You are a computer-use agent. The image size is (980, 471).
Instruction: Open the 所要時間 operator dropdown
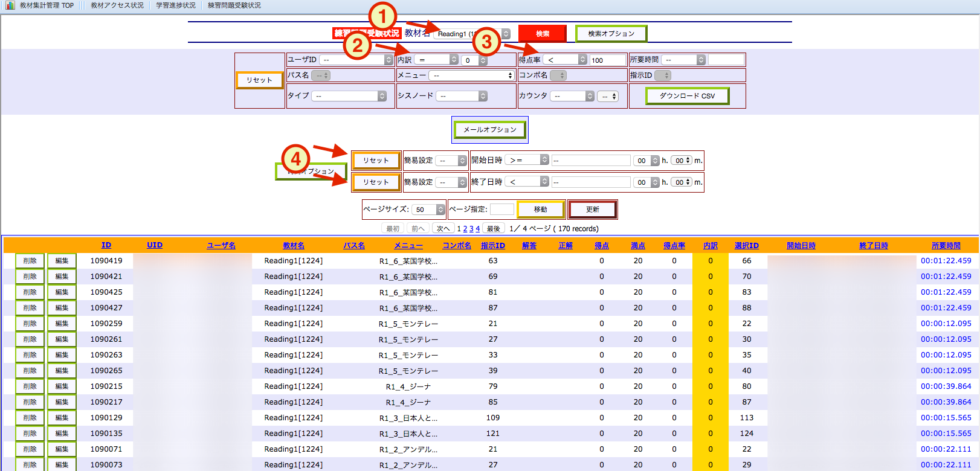(x=683, y=60)
